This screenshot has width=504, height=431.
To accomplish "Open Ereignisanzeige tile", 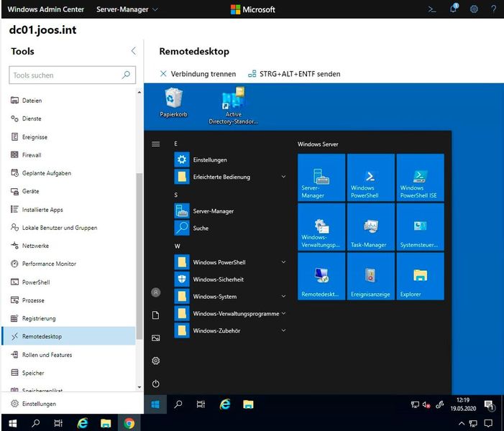I will pyautogui.click(x=371, y=277).
